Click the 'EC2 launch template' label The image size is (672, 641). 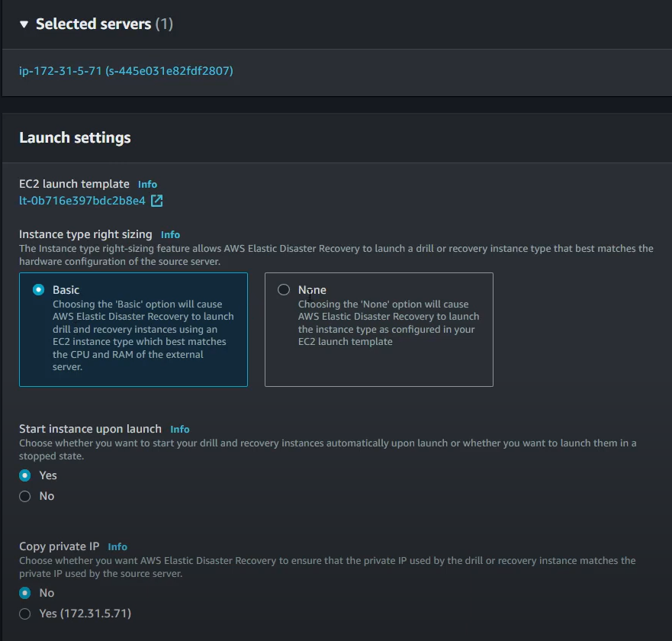74,184
